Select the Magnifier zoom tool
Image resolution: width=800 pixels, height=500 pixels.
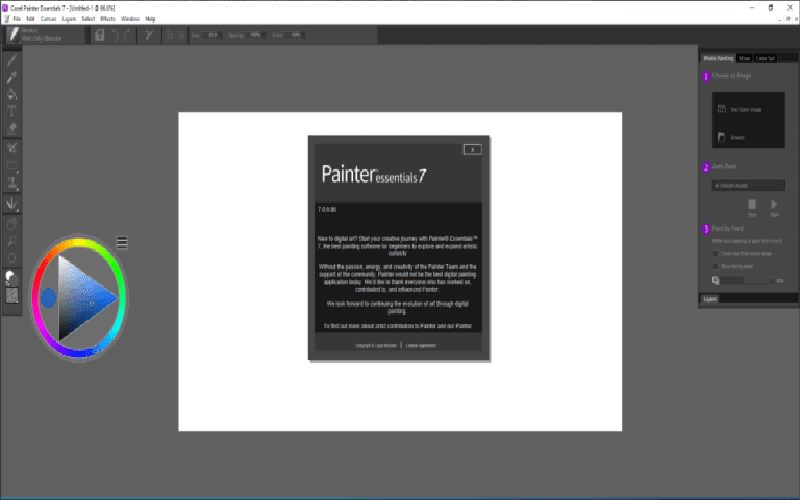coord(12,241)
